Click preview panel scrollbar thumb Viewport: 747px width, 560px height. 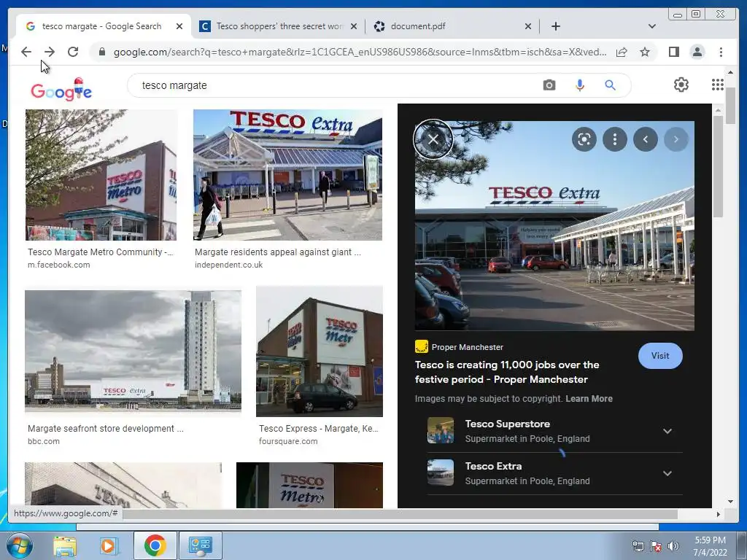[718, 167]
